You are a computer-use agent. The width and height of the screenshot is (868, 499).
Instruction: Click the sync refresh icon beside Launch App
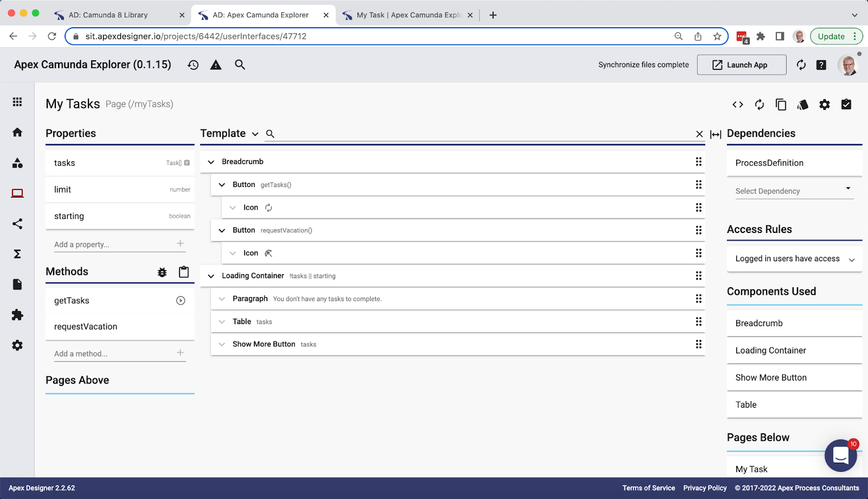click(x=801, y=65)
